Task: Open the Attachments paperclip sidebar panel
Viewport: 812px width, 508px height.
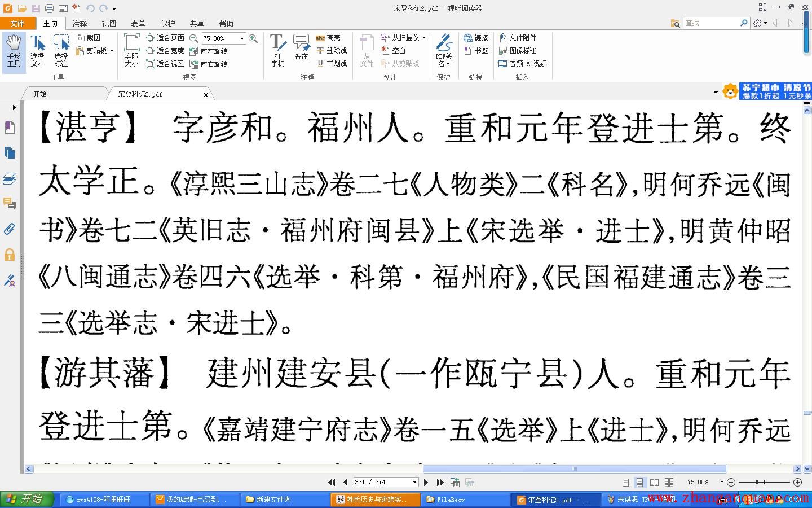Action: pos(10,229)
